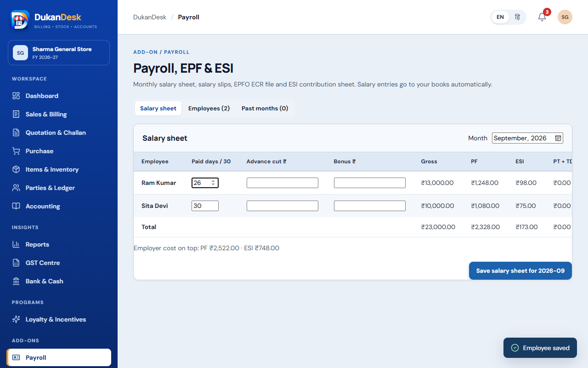Open the Past months (0) tab

click(x=265, y=109)
